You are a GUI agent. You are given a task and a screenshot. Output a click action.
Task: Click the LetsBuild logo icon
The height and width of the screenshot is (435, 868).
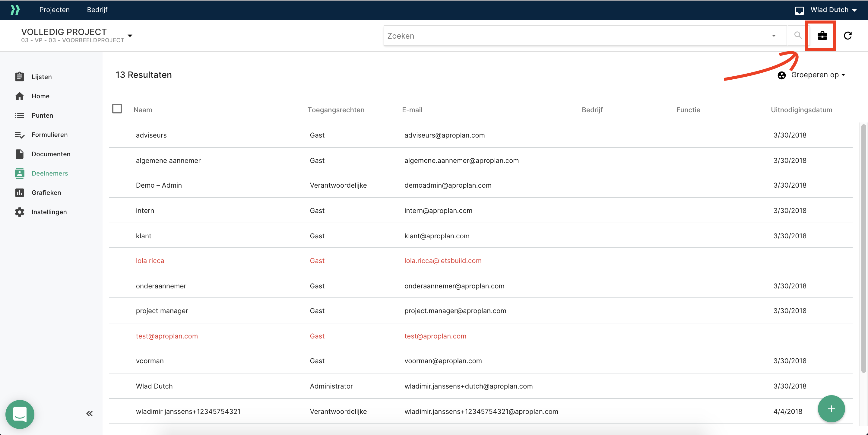click(x=15, y=10)
